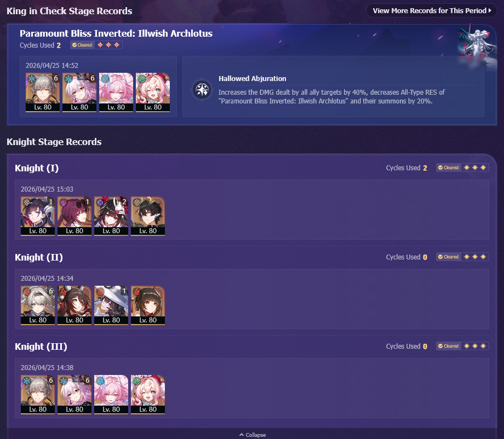Click the Hallowed Abjuration buff icon

(202, 90)
